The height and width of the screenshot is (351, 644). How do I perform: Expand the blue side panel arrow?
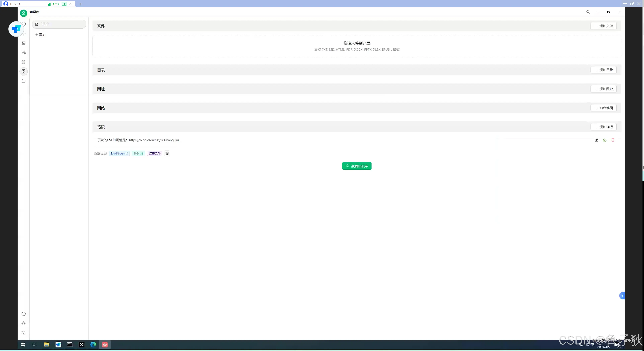coord(622,296)
